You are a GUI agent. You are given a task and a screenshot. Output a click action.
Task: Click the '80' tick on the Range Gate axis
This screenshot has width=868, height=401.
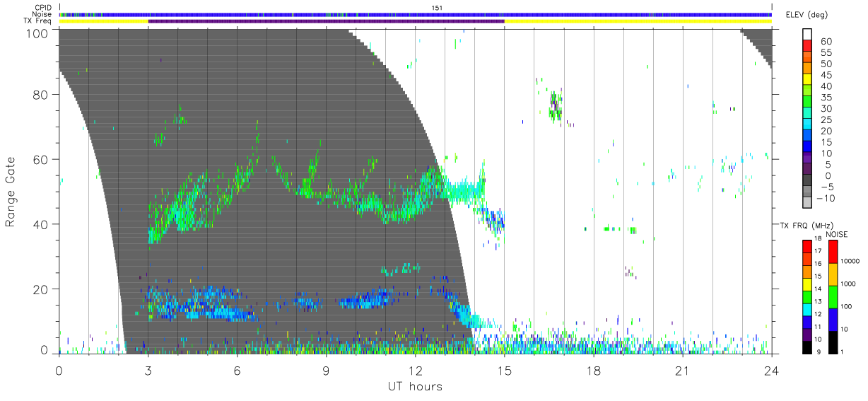40,95
